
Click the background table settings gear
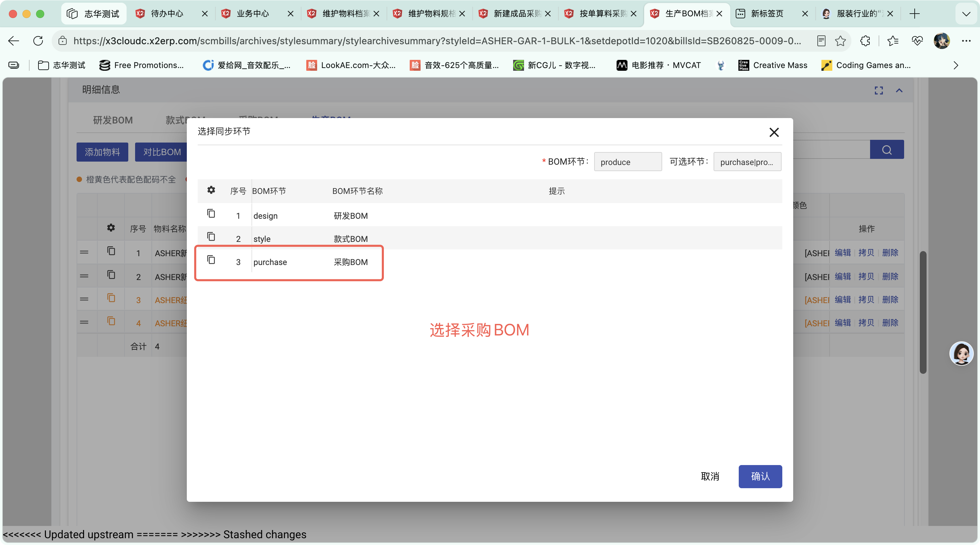111,228
